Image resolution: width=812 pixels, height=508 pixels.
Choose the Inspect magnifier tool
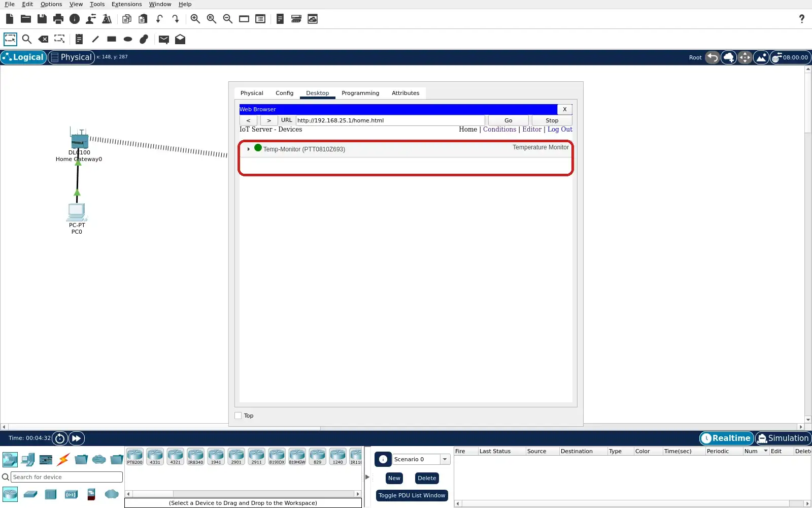[x=27, y=39]
